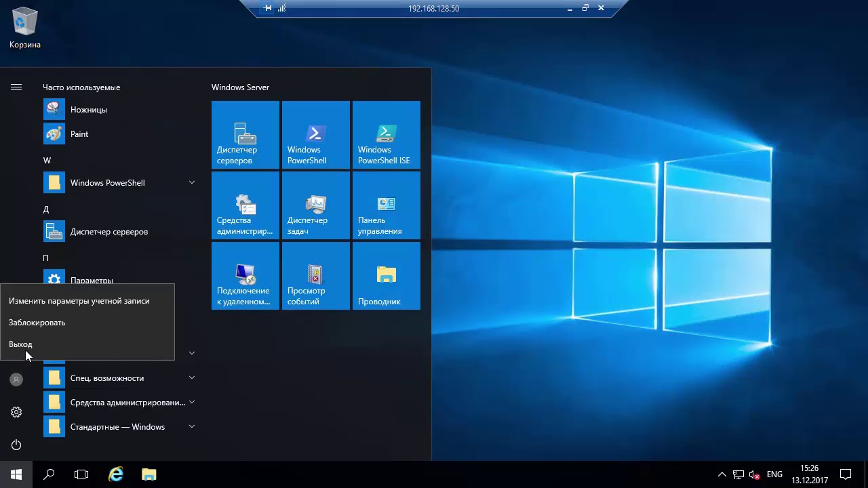Click the network tray icon
Viewport: 868px width, 488px height.
pos(738,474)
